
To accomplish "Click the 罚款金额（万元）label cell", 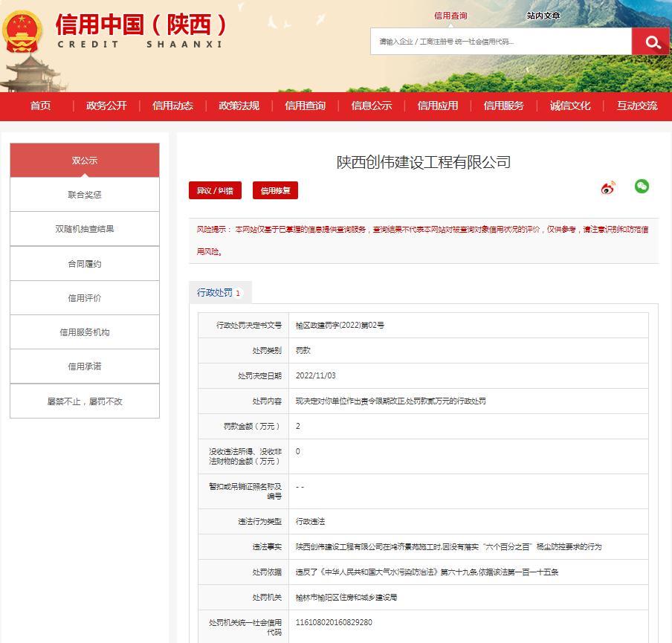I will (244, 427).
